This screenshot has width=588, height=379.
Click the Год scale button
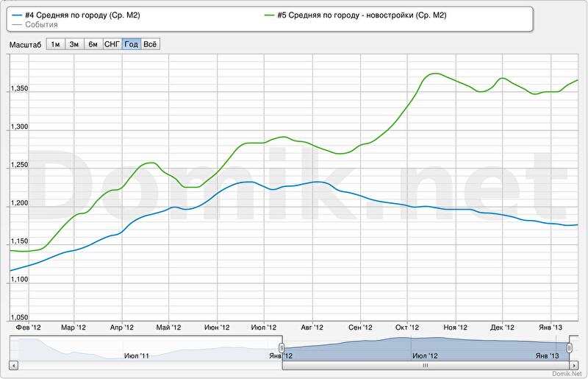[132, 44]
